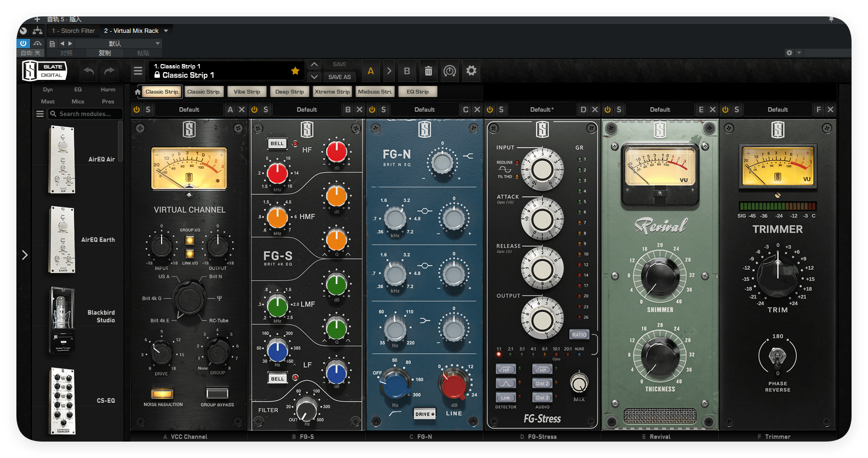Open the settings gear in Slate toolbar
This screenshot has height=458, width=868.
pyautogui.click(x=471, y=71)
